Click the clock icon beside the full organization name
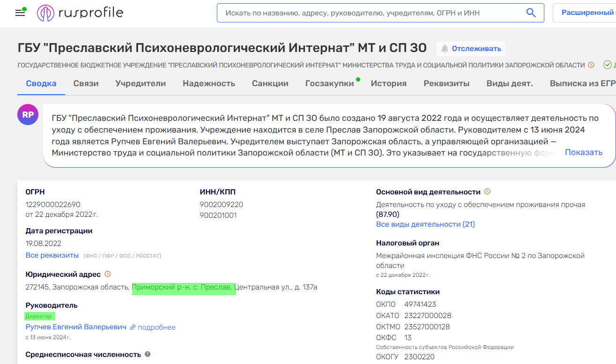This screenshot has height=364, width=616. pyautogui.click(x=591, y=65)
